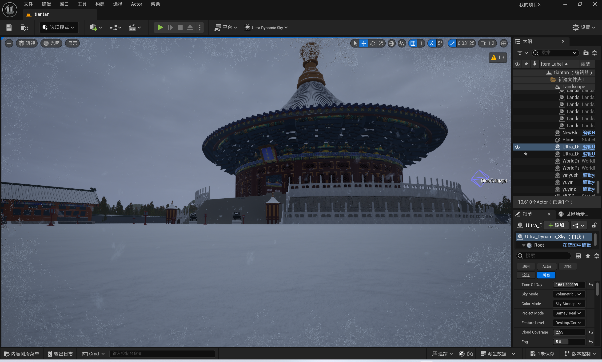Viewport: 602px width, 362px height.
Task: Close the Details tab with its x
Action: [x=549, y=214]
